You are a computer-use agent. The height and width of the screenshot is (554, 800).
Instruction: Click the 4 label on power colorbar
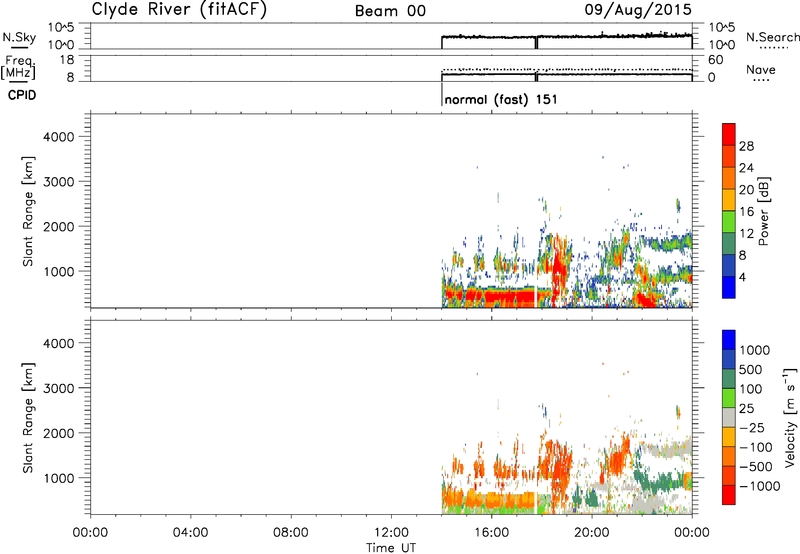[742, 277]
